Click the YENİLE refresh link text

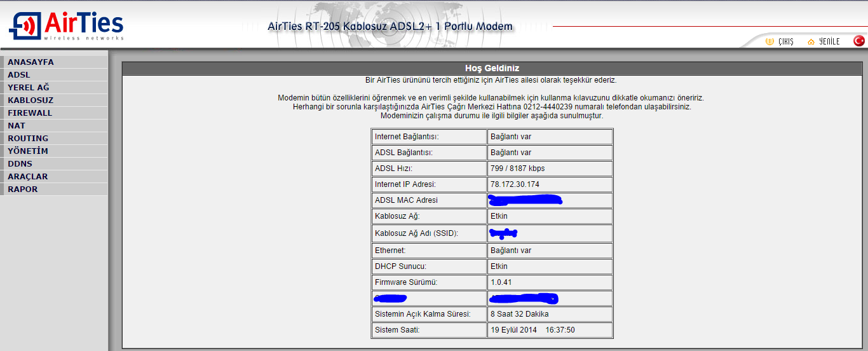pos(829,41)
